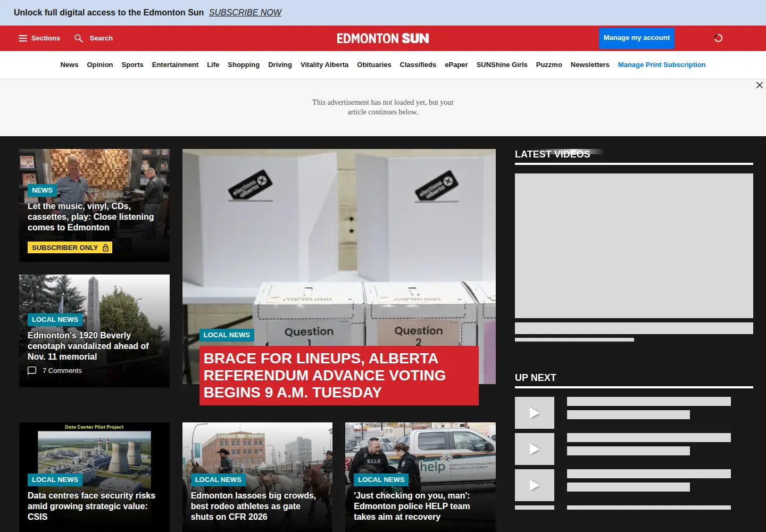Click LOCAL NEWS tag on rodeo story
The image size is (766, 532).
click(x=218, y=480)
